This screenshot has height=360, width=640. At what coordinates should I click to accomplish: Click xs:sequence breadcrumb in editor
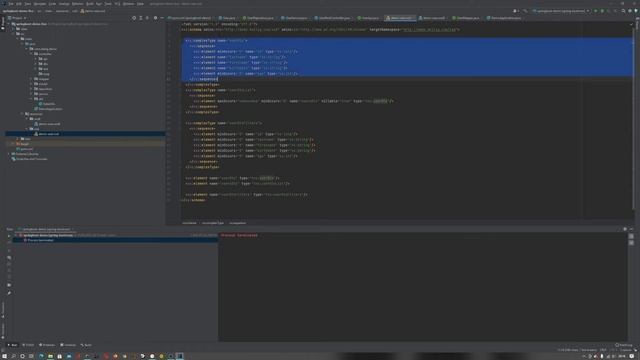[x=237, y=223]
